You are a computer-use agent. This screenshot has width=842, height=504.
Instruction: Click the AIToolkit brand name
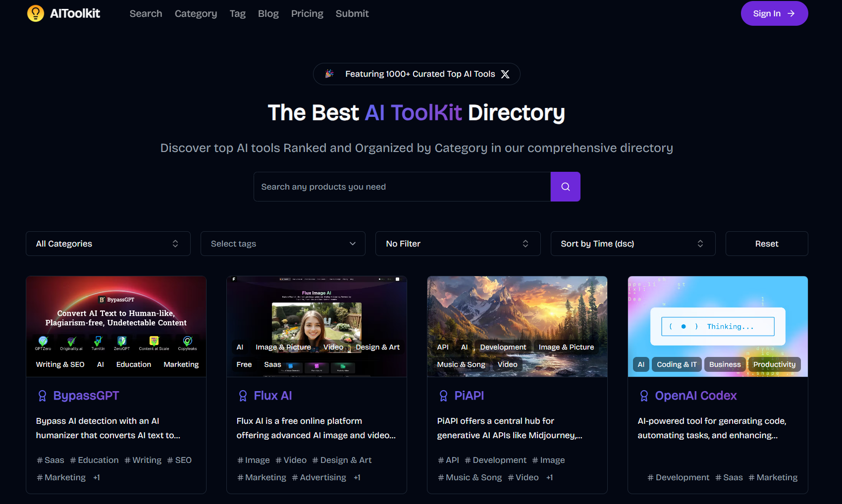[x=75, y=13]
